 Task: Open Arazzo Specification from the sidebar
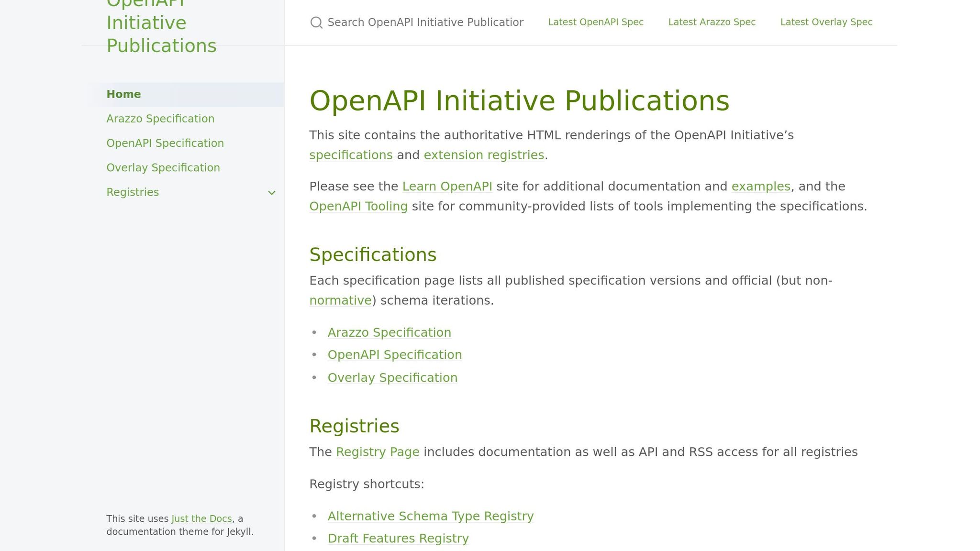click(x=160, y=119)
